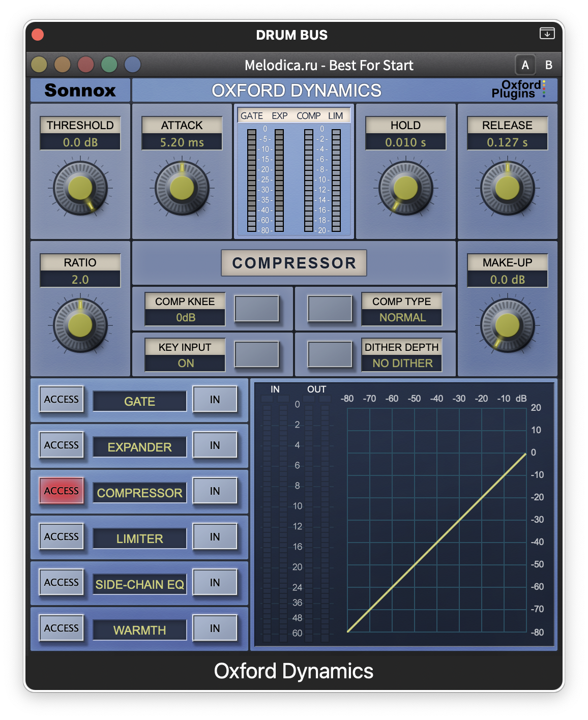Click the Attack value 5.20 ms
This screenshot has height=720, width=588.
click(x=182, y=142)
